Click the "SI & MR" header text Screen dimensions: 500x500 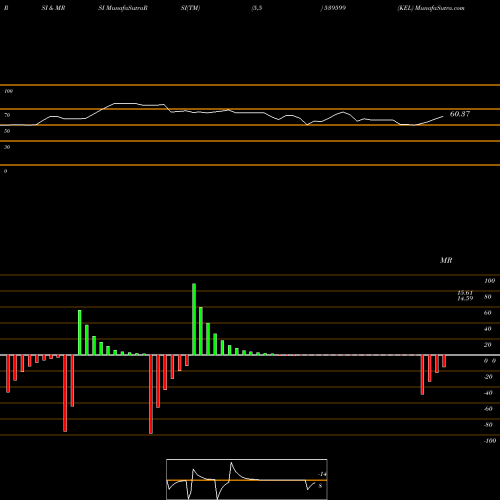tap(53, 8)
